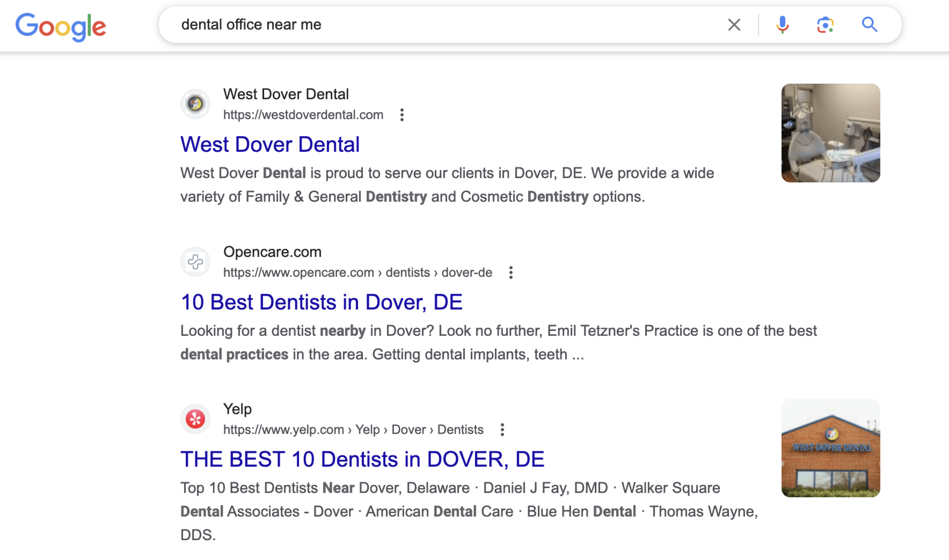This screenshot has width=949, height=560.
Task: Open more options for Yelp result
Action: (502, 429)
